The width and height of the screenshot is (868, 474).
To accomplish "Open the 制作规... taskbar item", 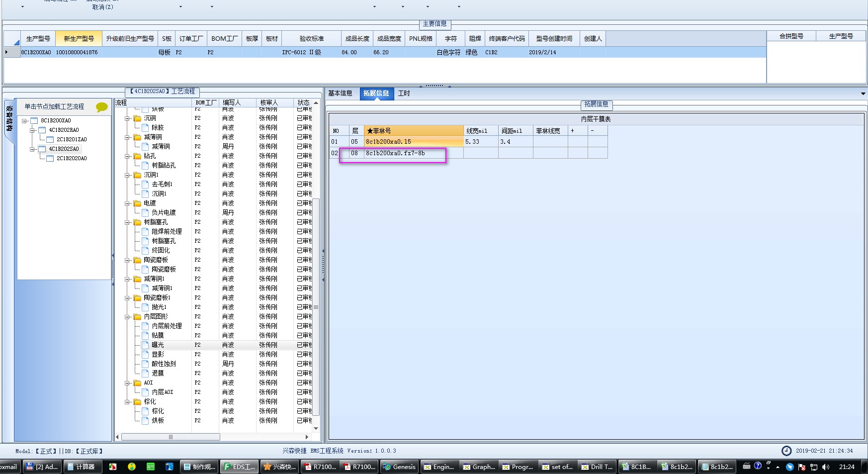I will 199,467.
